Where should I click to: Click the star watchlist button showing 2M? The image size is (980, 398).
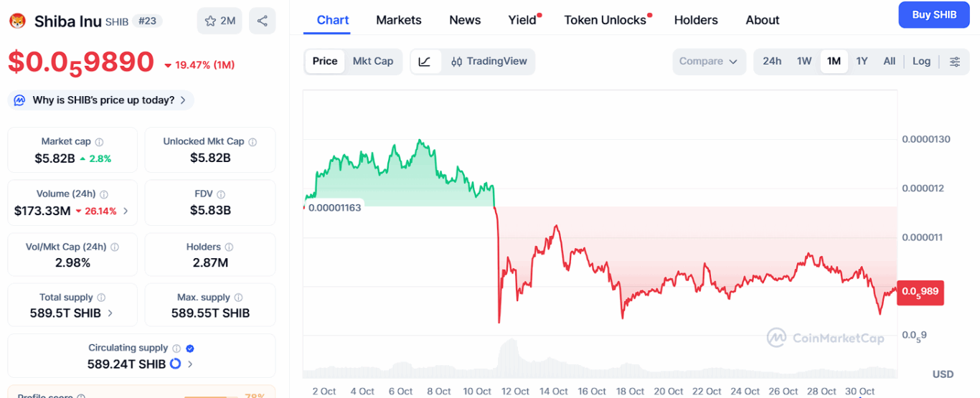coord(220,21)
